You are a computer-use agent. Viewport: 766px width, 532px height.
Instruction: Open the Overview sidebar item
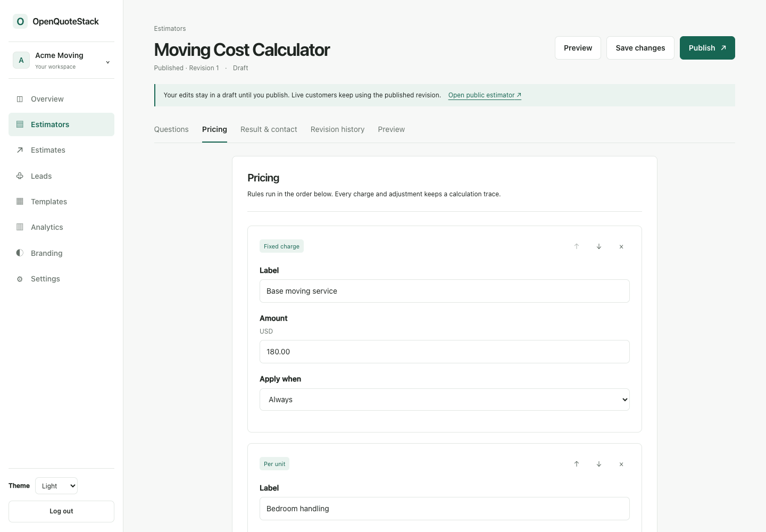coord(61,99)
